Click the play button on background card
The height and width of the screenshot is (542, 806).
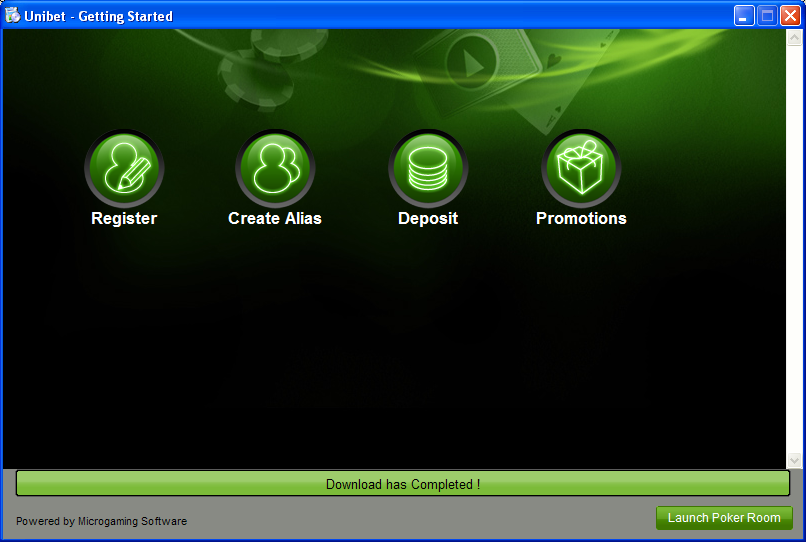471,63
